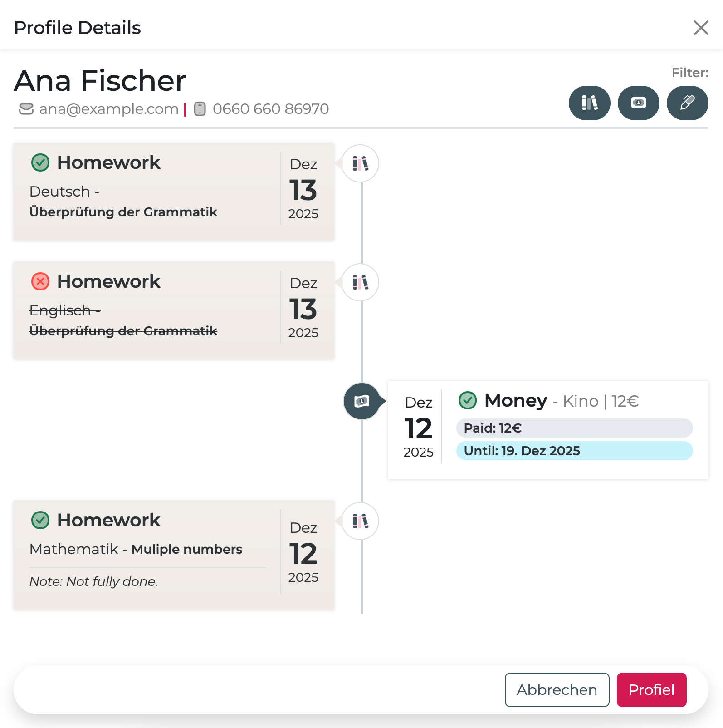Viewport: 723px width, 728px height.
Task: Close the Profile Details dialog
Action: click(701, 28)
